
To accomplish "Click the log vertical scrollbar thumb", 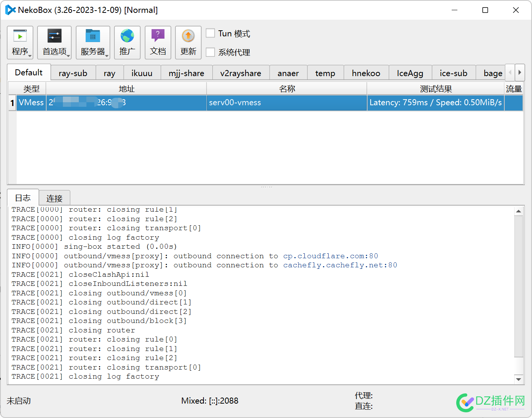I will [x=519, y=287].
